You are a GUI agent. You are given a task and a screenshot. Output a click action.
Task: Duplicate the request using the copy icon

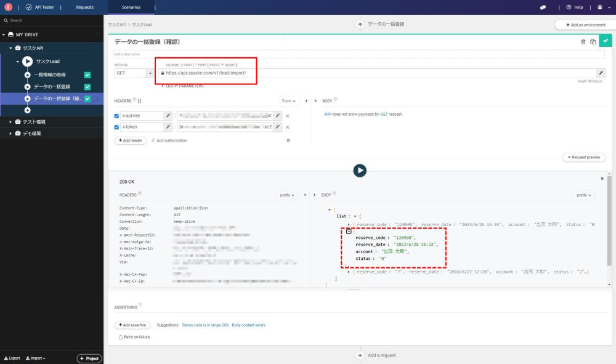coord(593,42)
